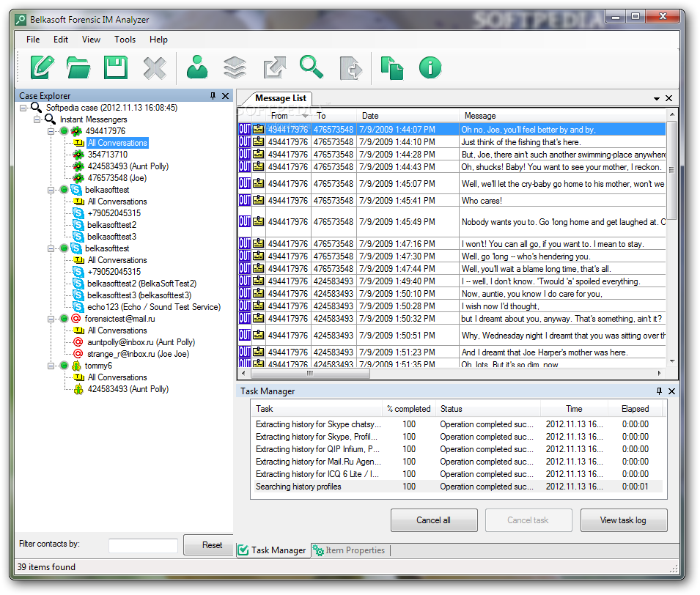Open Search with the magnifier icon
This screenshot has height=595, width=700.
312,67
